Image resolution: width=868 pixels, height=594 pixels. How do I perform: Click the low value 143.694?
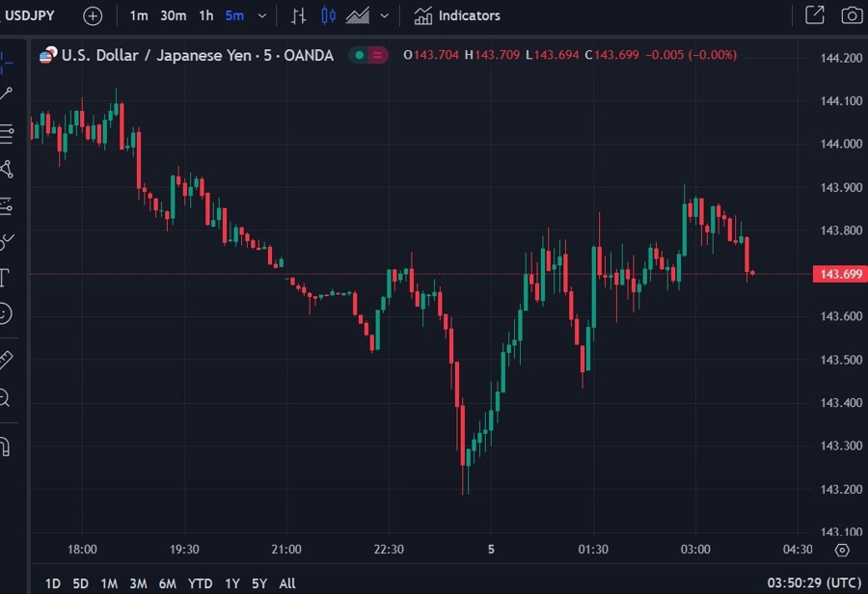(x=556, y=55)
